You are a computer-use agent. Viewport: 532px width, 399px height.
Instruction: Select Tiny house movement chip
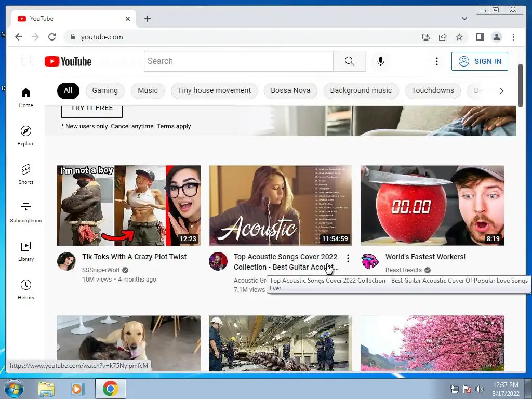(214, 91)
